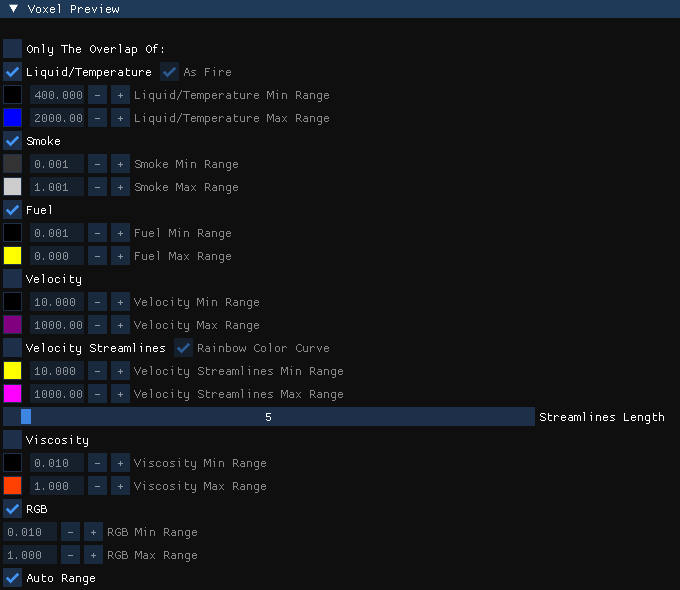Decrease Smoke Max Range with minus button
The height and width of the screenshot is (590, 680).
pyautogui.click(x=97, y=187)
